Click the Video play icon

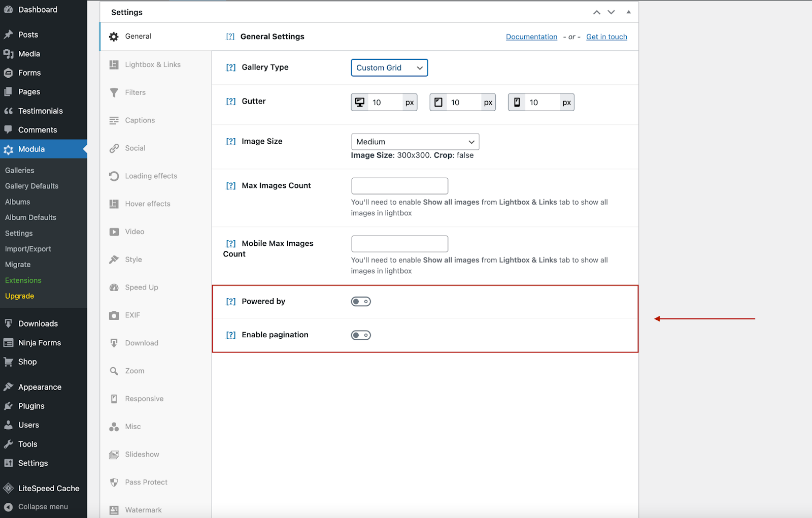tap(114, 232)
